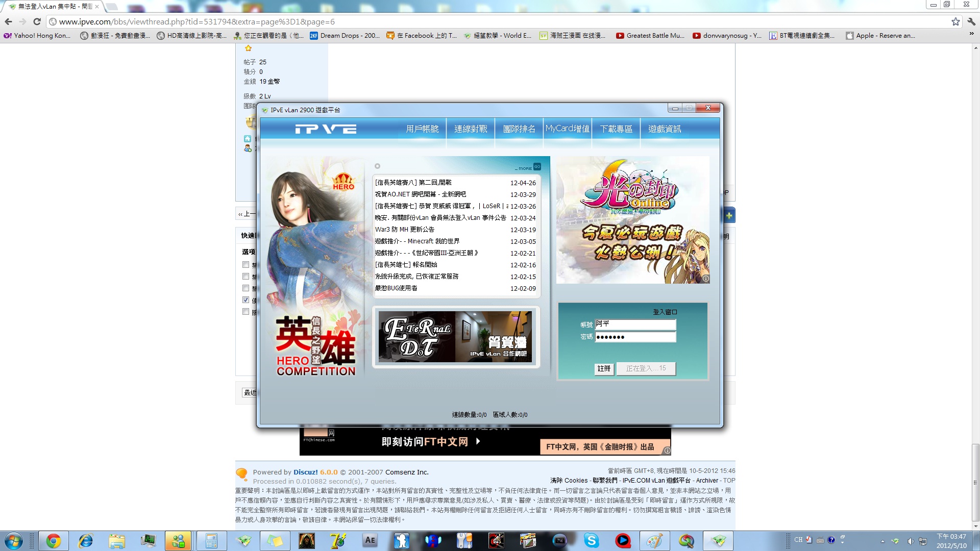Open Calculator from the taskbar
Viewport: 980px width, 551px height.
[x=211, y=541]
